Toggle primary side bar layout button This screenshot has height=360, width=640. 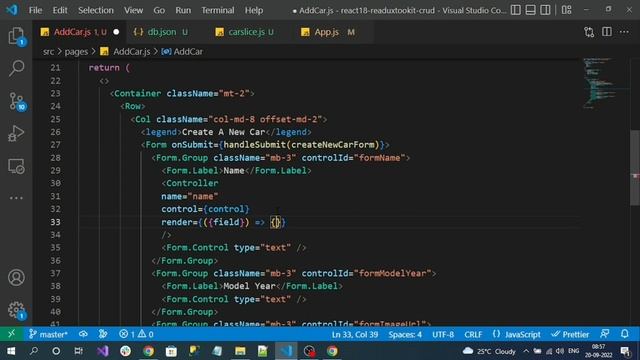tap(516, 10)
